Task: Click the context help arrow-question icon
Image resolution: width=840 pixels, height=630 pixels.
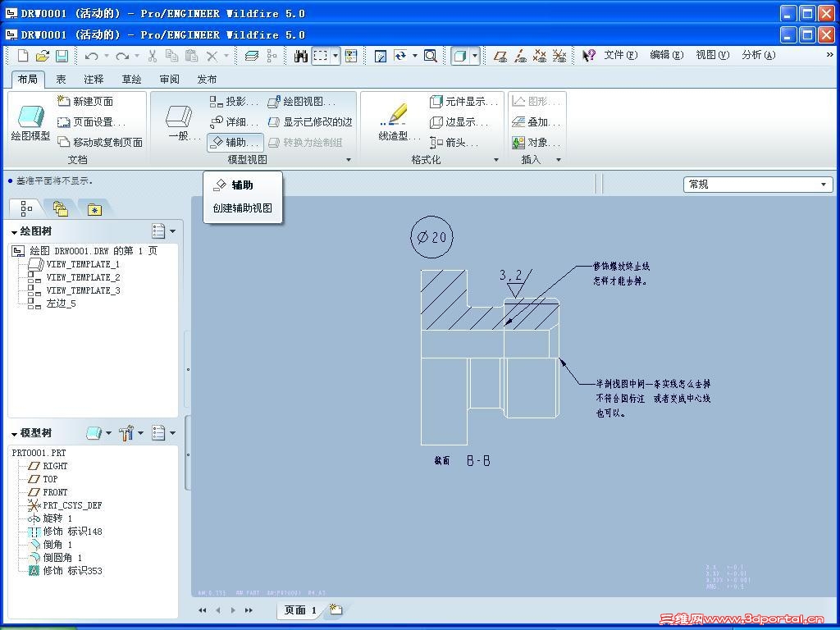Action: coord(589,55)
